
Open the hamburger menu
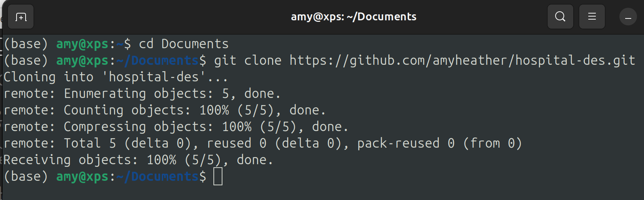[x=592, y=17]
